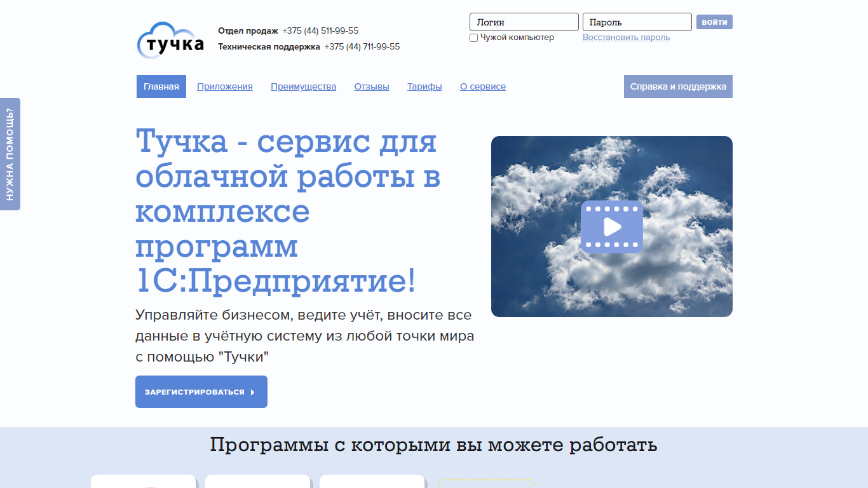Click Программы с которыми вы можете работать heading

(x=433, y=445)
